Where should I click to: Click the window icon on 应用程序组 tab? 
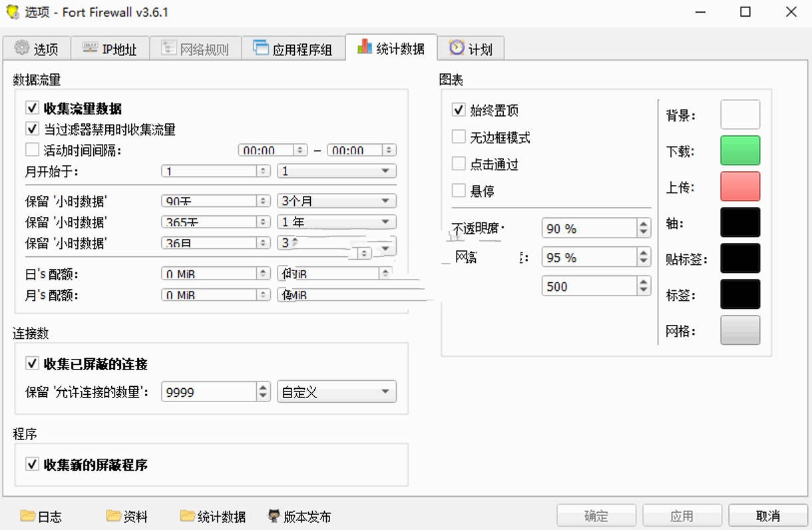point(260,48)
